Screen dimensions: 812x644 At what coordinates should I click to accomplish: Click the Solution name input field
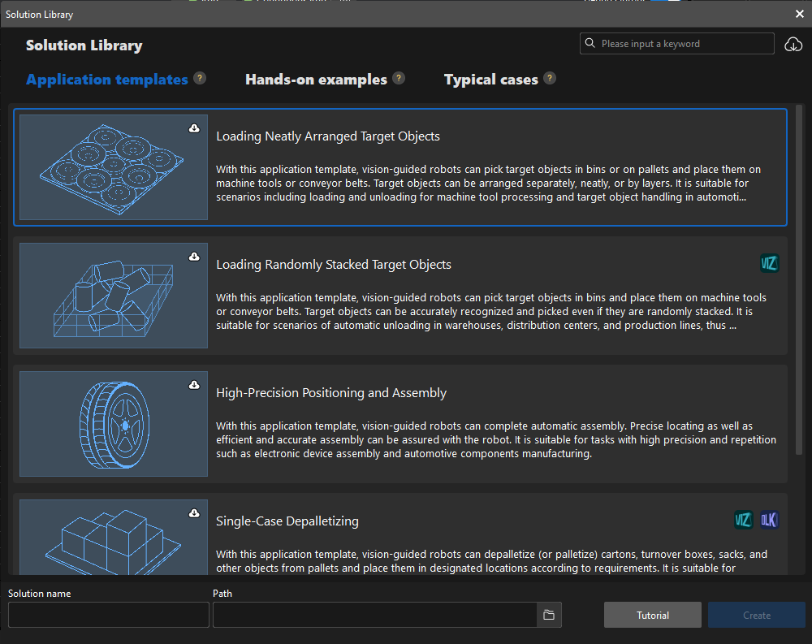point(107,615)
